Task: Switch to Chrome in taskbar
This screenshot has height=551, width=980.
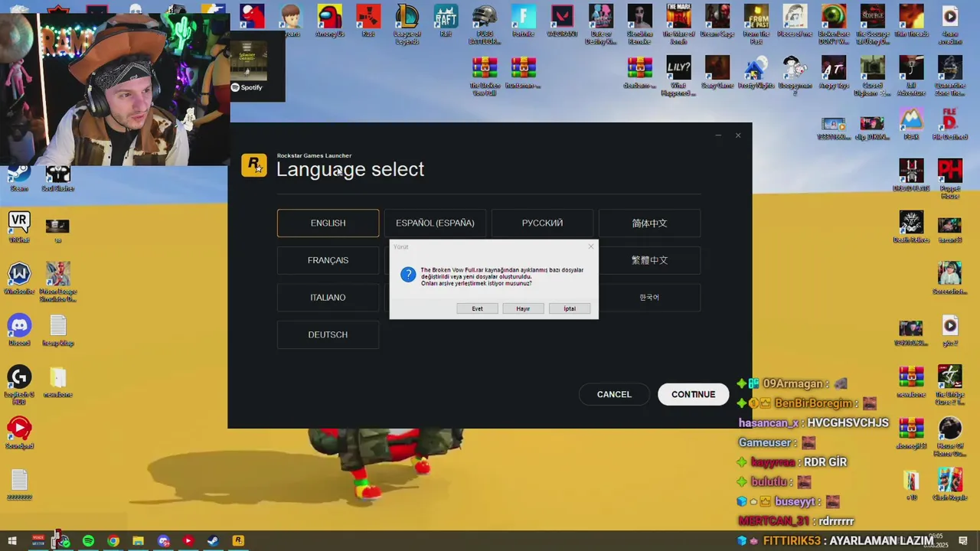Action: [113, 541]
